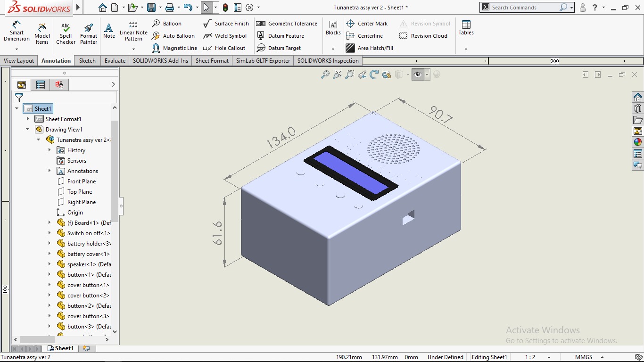Toggle the Hide/Show Items eye button
This screenshot has height=362, width=644.
point(417,74)
